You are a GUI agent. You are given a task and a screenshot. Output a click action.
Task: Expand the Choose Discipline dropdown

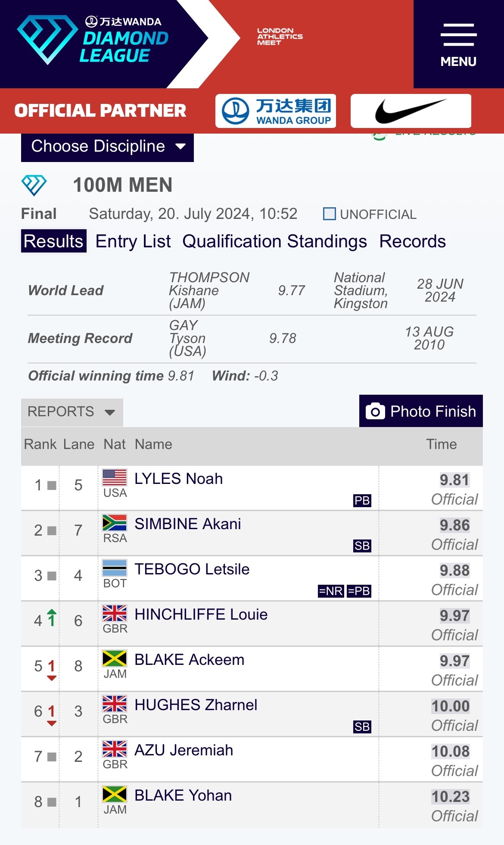pos(107,147)
